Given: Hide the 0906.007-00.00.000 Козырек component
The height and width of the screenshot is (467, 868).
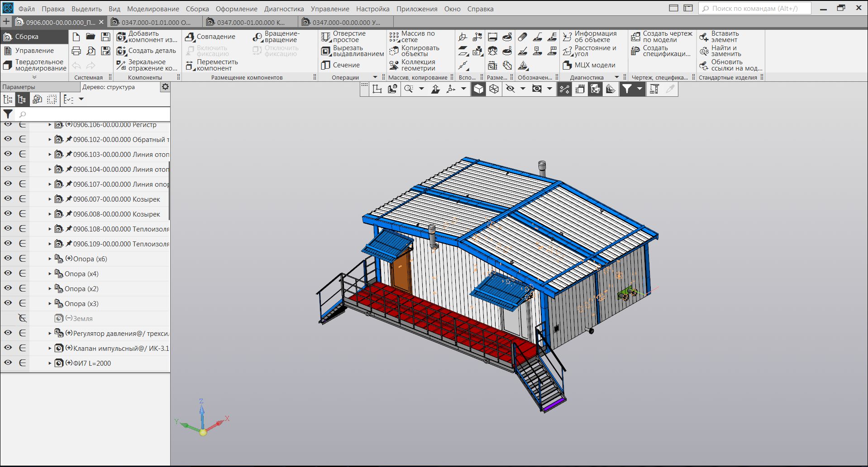Looking at the screenshot, I should (x=8, y=198).
